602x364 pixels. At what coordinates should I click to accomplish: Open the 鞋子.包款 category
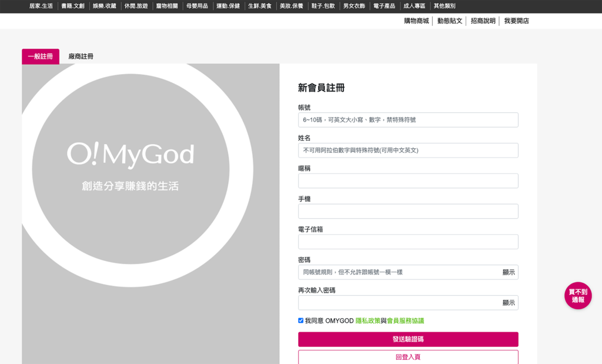323,6
